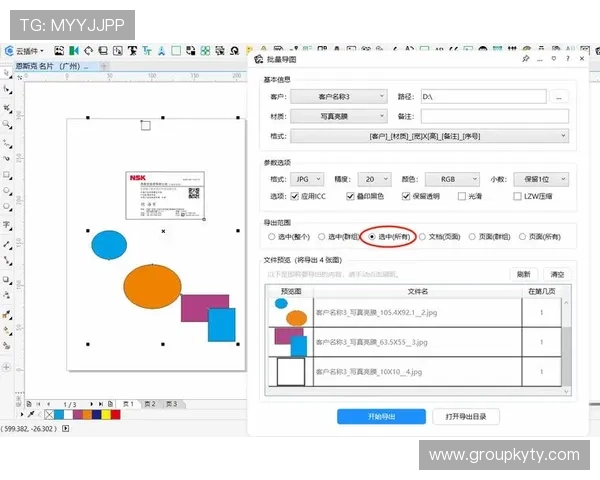Screen dimensions: 600x480
Task: Pick the orange swatch in document palette
Action: tap(87, 415)
